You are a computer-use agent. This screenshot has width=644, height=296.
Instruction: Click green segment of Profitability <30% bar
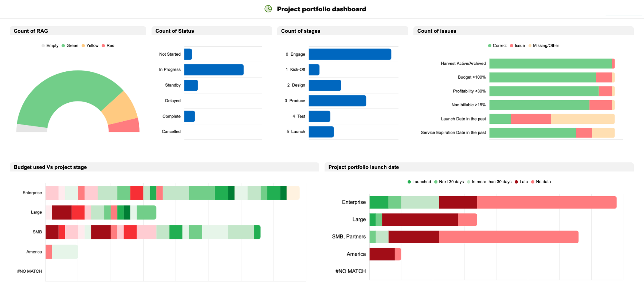click(x=544, y=91)
